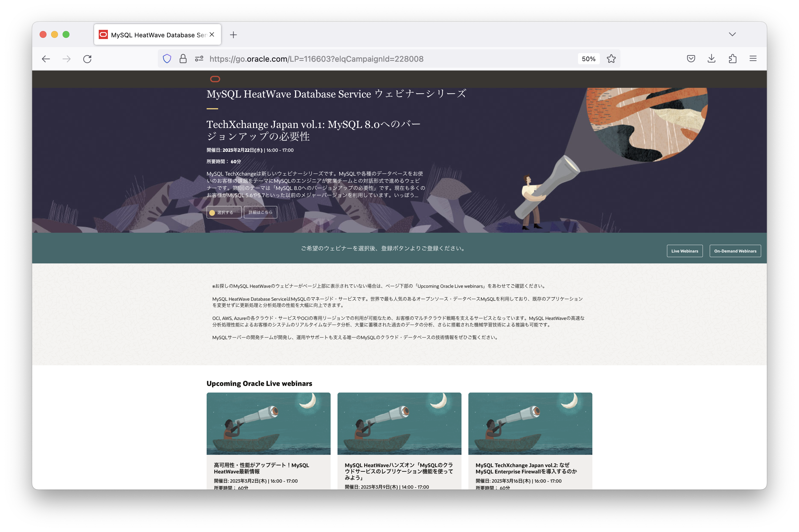799x532 pixels.
Task: Open the downloads panel
Action: (x=711, y=59)
